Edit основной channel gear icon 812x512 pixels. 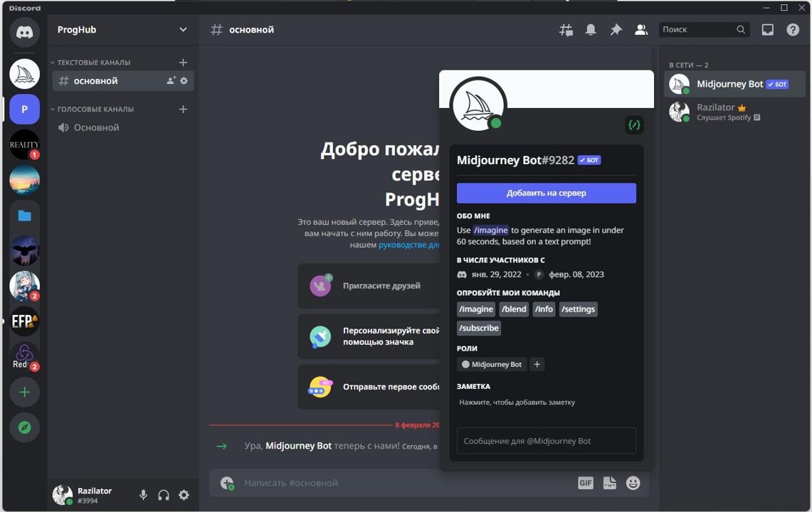(x=184, y=80)
